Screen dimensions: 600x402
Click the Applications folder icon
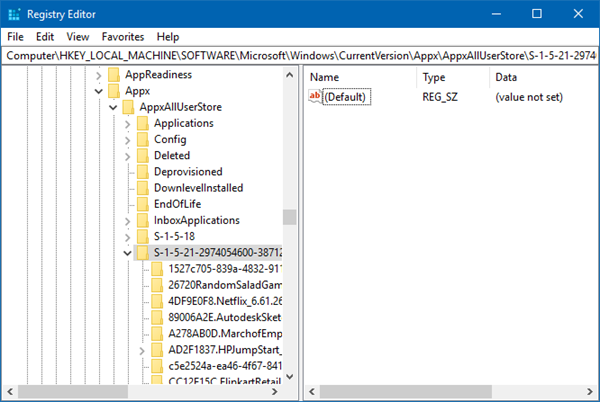point(143,123)
